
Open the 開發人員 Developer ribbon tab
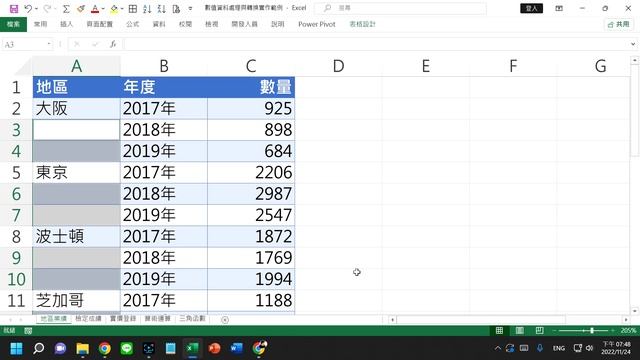tap(244, 24)
